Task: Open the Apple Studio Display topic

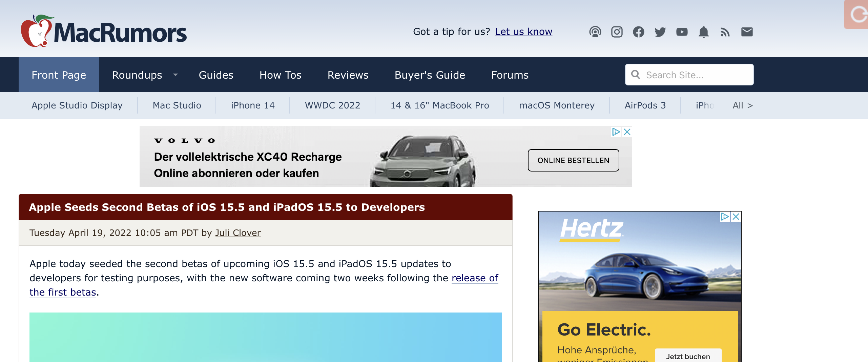Action: pyautogui.click(x=77, y=105)
